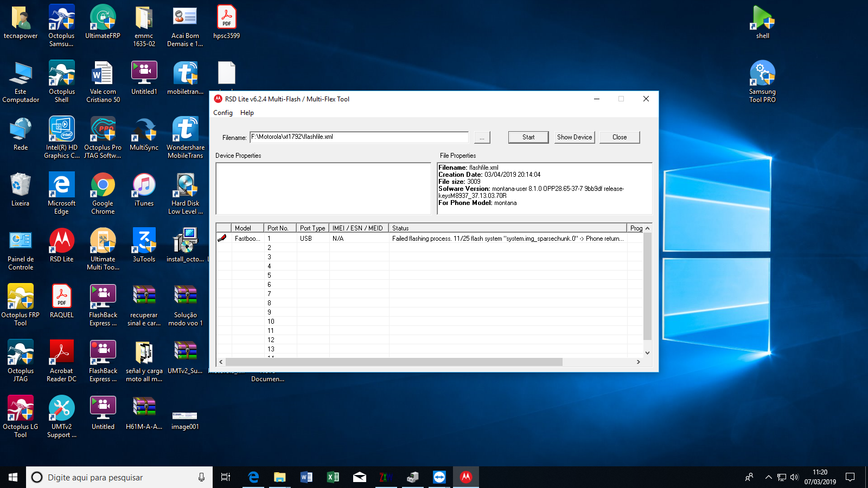Open UMTv2 Support desktop icon
This screenshot has height=488, width=868.
(x=62, y=416)
